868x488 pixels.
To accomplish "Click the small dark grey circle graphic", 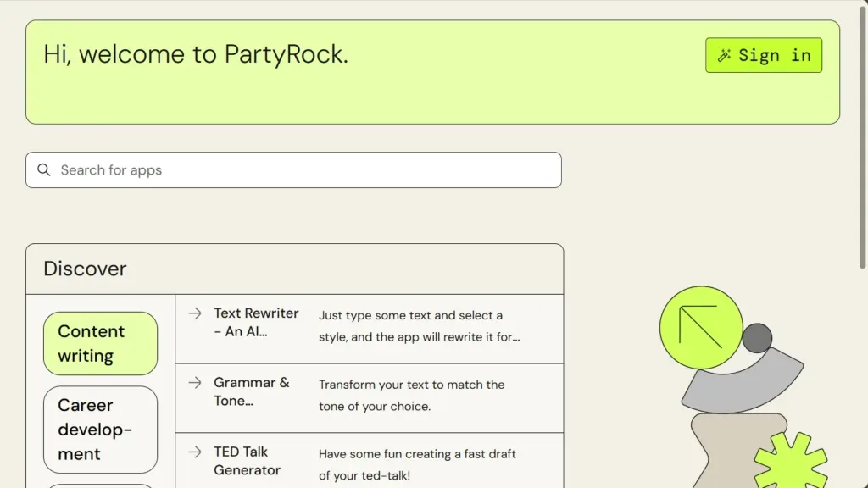I will (x=757, y=338).
